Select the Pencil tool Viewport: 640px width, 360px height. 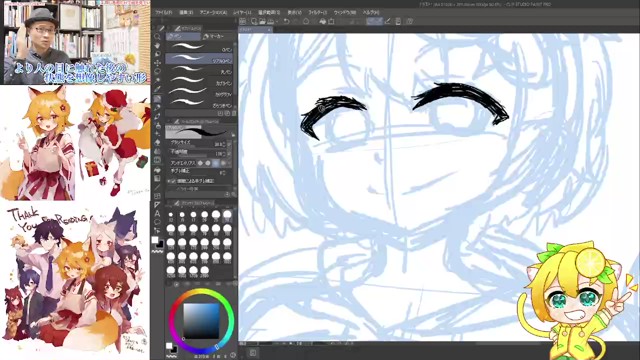(158, 108)
